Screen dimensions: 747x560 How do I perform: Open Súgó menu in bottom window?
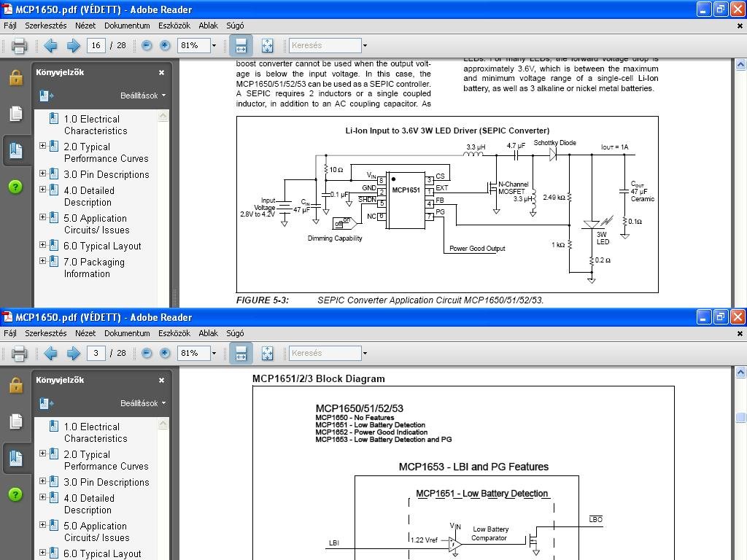(235, 333)
